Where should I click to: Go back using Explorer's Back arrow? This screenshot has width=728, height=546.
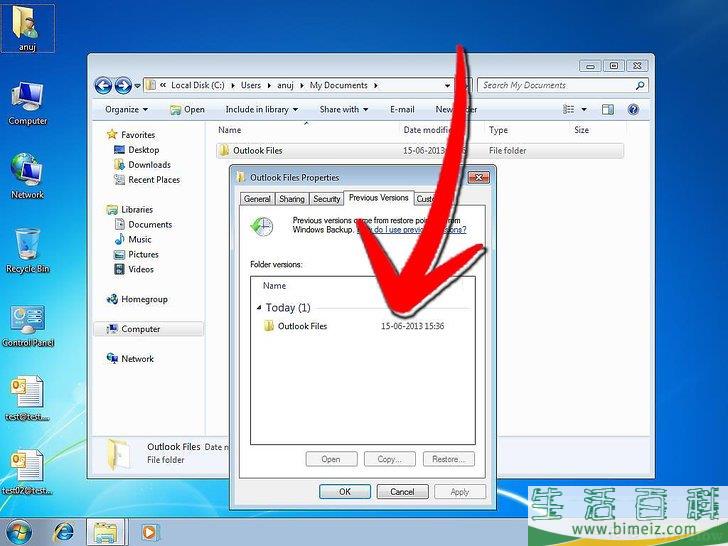103,85
